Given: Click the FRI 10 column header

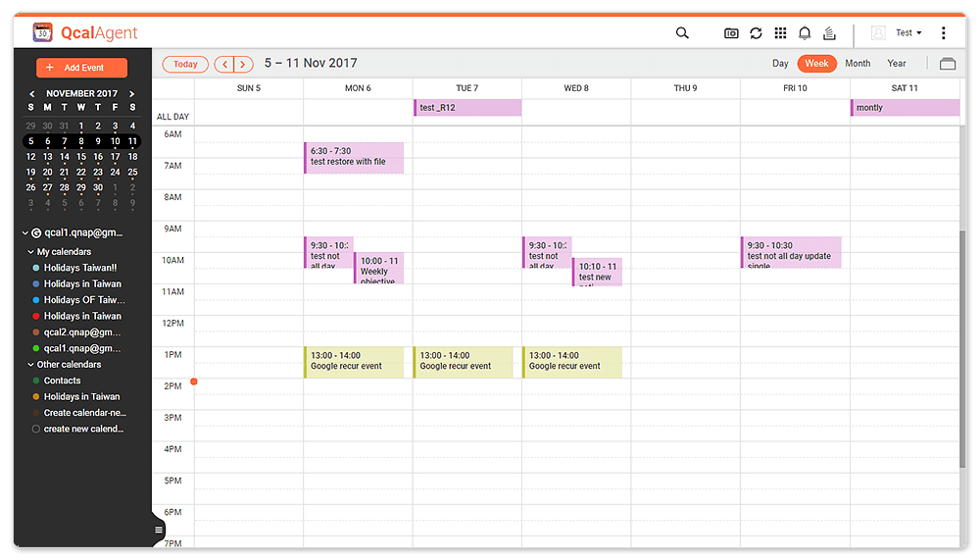Looking at the screenshot, I should coord(795,88).
